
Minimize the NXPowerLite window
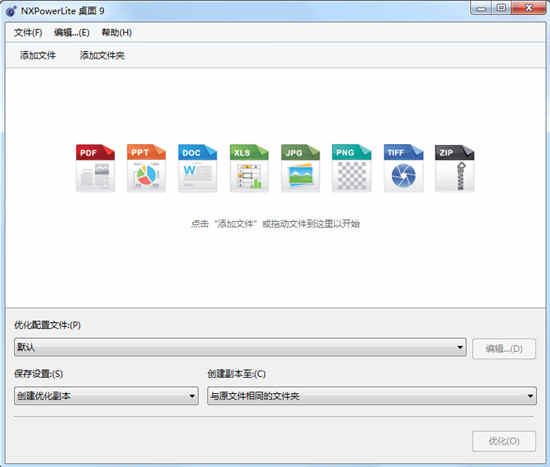tap(481, 8)
